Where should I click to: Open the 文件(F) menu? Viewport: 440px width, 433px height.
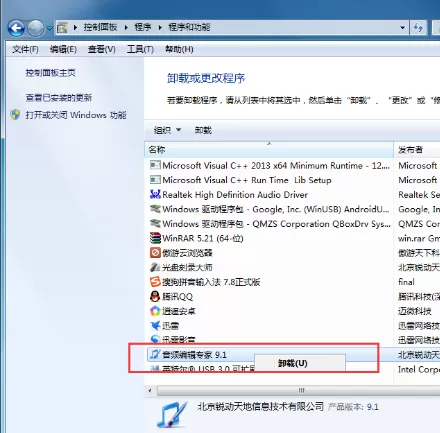[25, 50]
